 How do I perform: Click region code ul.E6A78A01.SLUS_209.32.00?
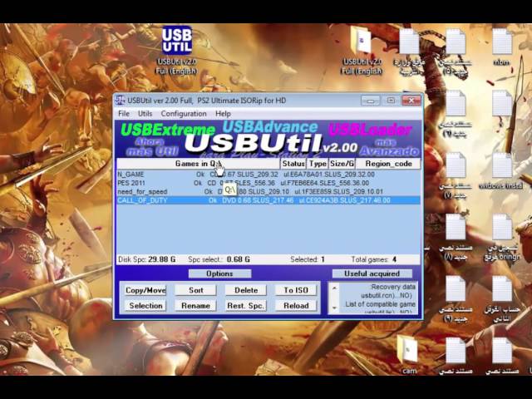point(329,175)
